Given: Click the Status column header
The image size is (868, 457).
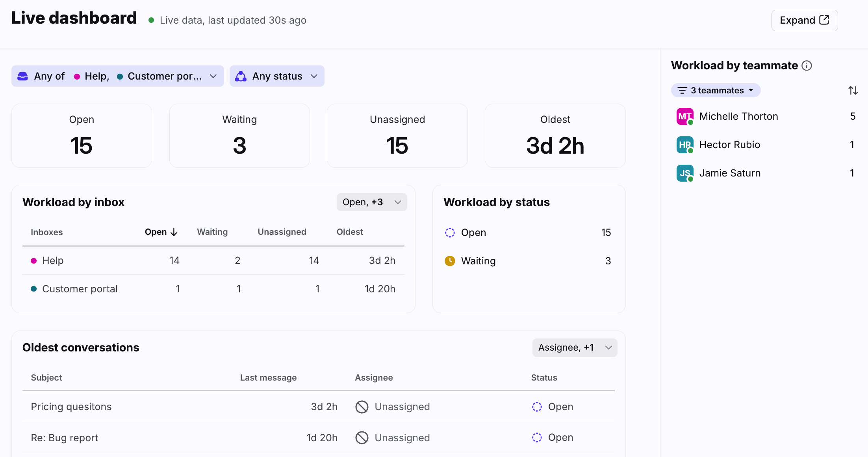Looking at the screenshot, I should coord(544,378).
